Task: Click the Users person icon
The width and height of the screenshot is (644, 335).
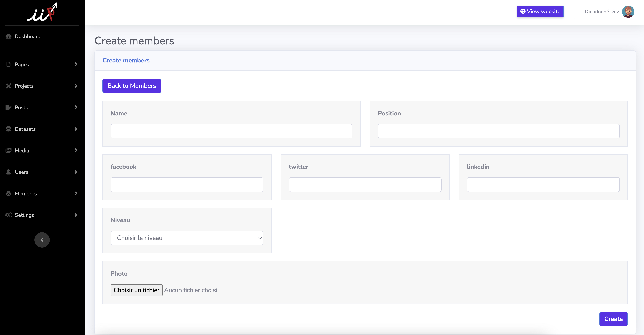Action: click(x=8, y=172)
